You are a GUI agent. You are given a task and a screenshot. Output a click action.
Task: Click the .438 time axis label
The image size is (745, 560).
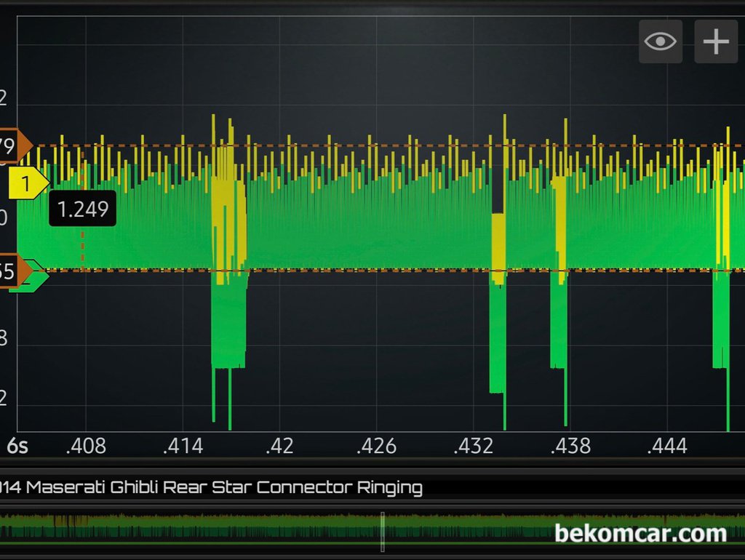tap(570, 446)
